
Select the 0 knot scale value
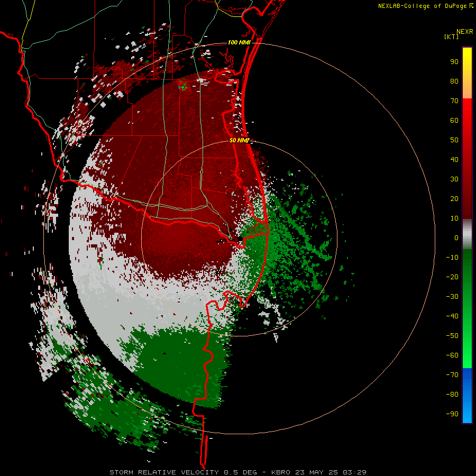tap(456, 238)
